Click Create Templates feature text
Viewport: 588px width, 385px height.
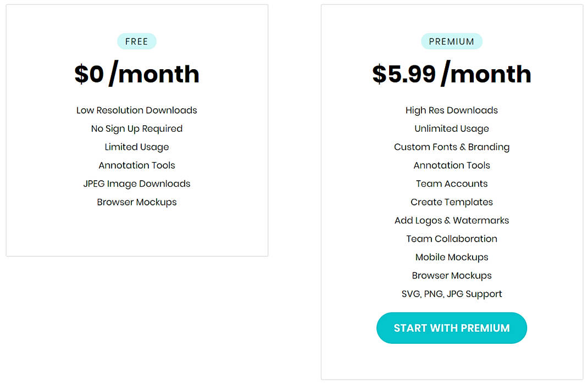pyautogui.click(x=451, y=202)
